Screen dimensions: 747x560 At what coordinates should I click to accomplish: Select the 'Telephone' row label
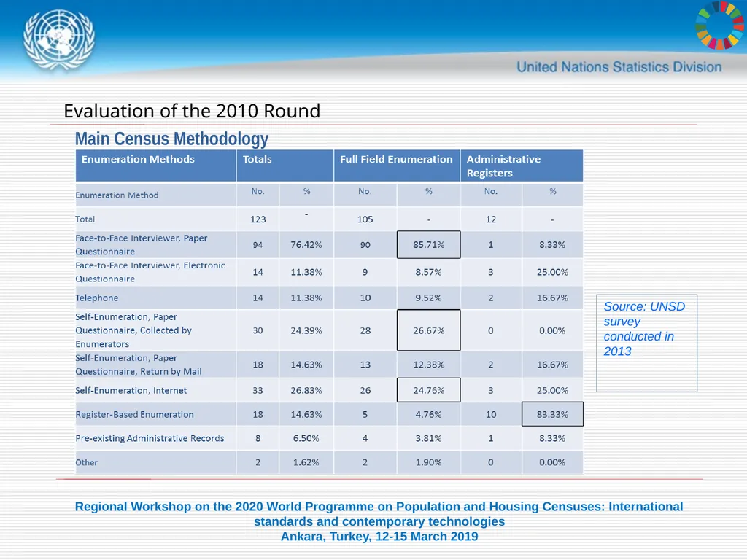click(x=97, y=297)
